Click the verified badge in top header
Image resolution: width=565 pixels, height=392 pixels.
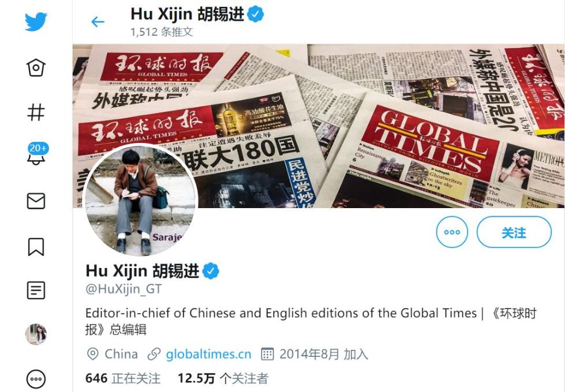click(256, 14)
